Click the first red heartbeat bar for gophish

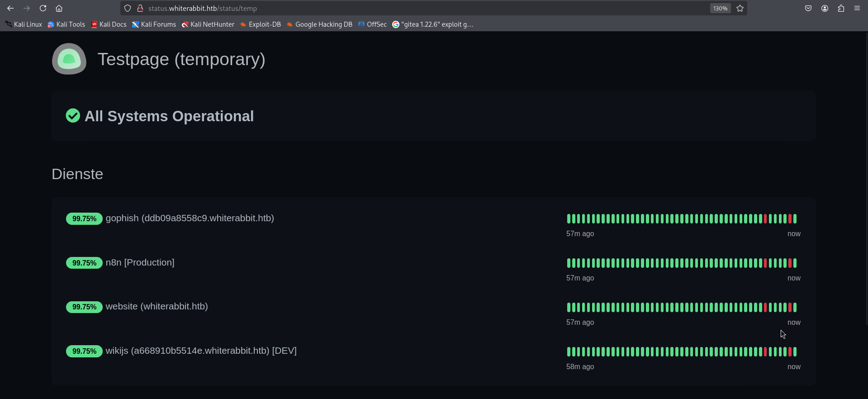click(x=765, y=219)
